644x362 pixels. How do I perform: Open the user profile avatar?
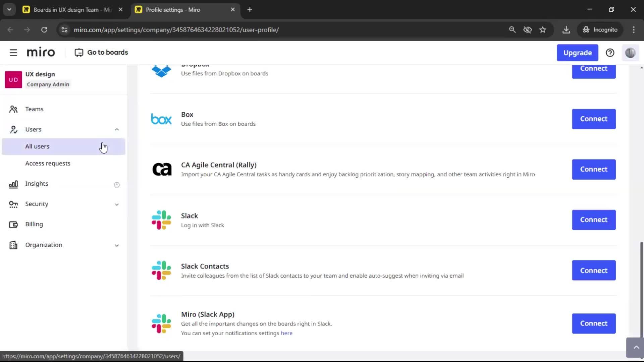[630, 53]
